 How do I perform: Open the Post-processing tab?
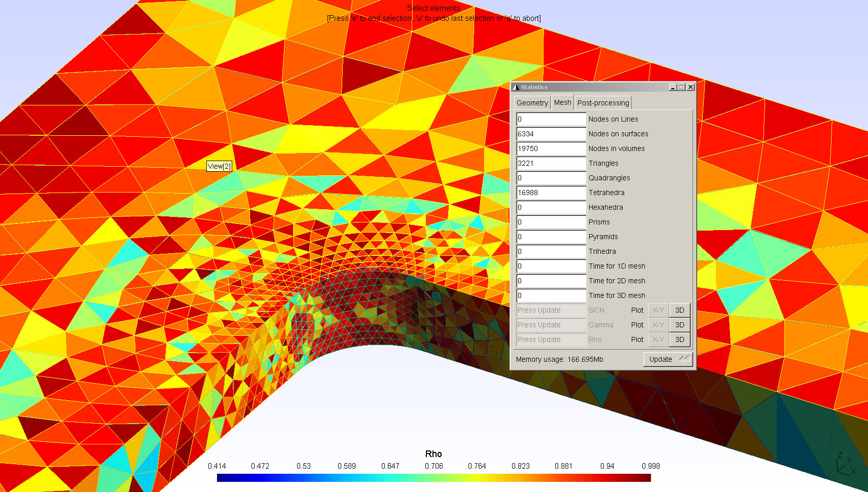(603, 102)
